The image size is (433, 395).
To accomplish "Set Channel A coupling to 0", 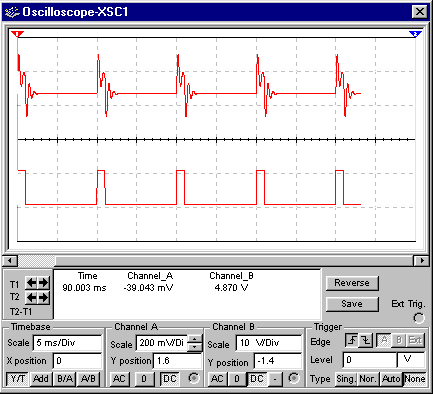I will coord(144,379).
